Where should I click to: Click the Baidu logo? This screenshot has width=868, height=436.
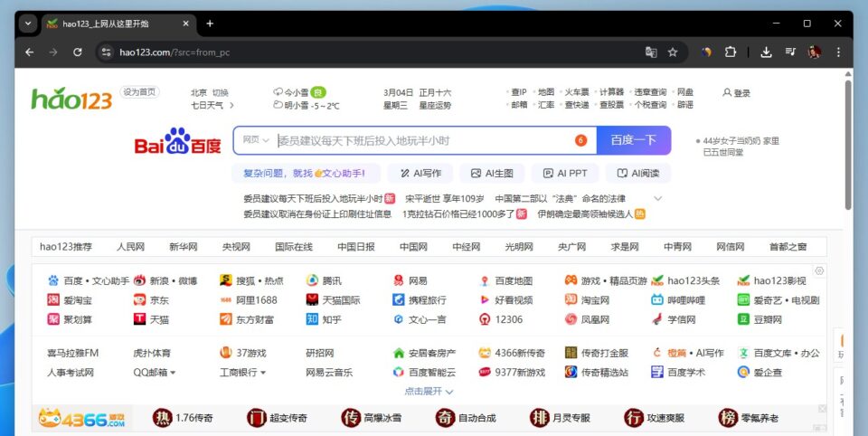pos(178,141)
